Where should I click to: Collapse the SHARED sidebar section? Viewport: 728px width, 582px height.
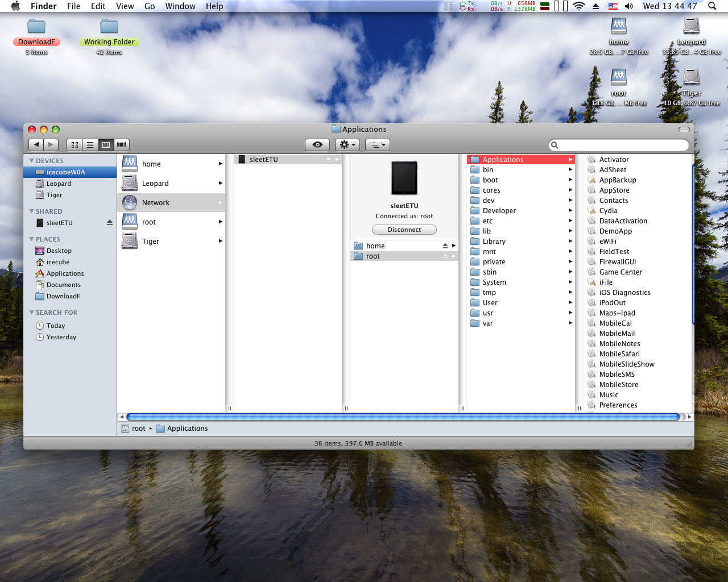[x=32, y=211]
